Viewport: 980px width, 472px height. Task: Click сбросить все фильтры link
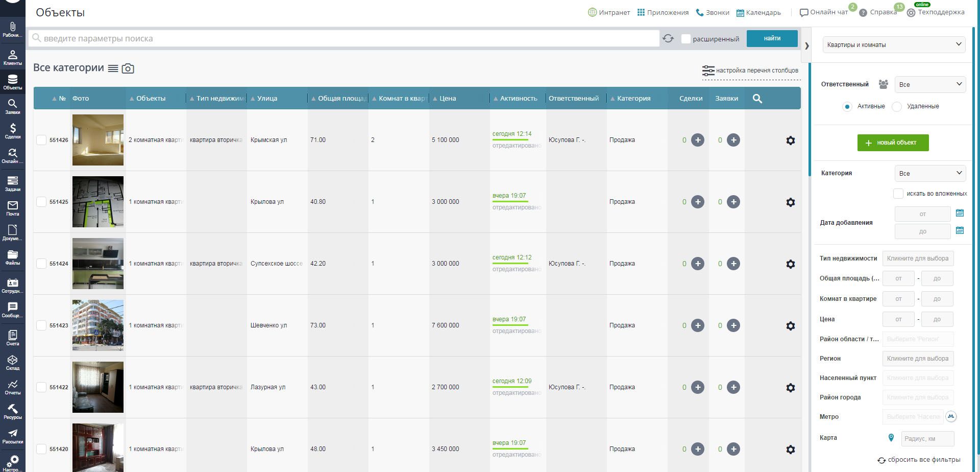point(919,460)
